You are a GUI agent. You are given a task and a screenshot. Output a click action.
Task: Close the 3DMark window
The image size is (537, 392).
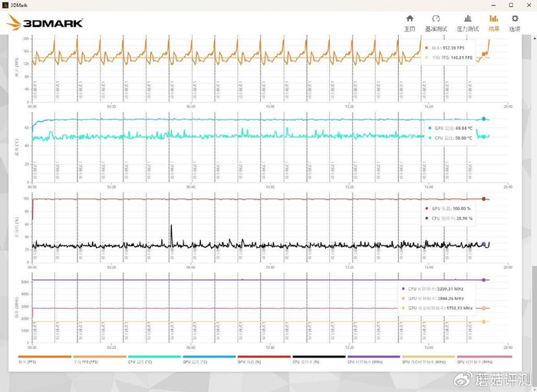tap(529, 5)
